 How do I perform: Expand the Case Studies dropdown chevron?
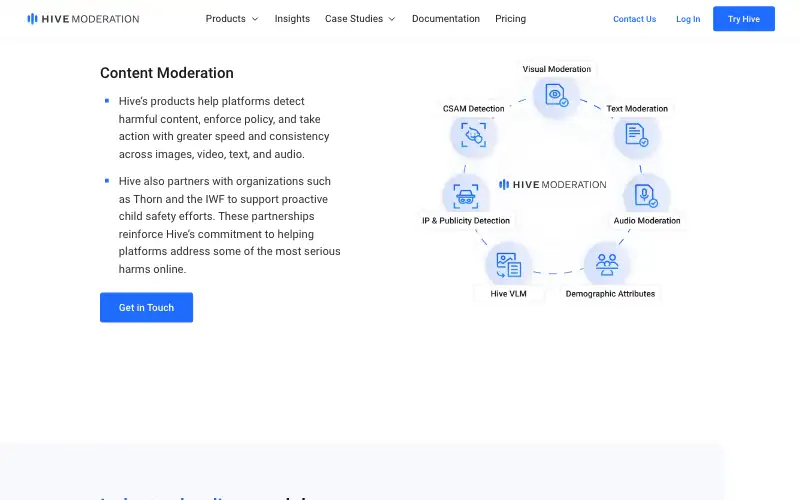[x=392, y=19]
